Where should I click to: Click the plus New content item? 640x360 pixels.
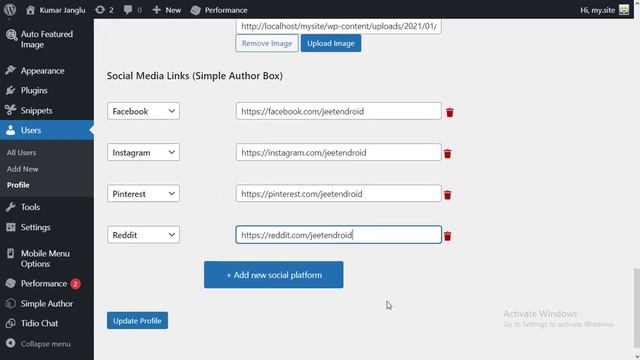point(167,10)
